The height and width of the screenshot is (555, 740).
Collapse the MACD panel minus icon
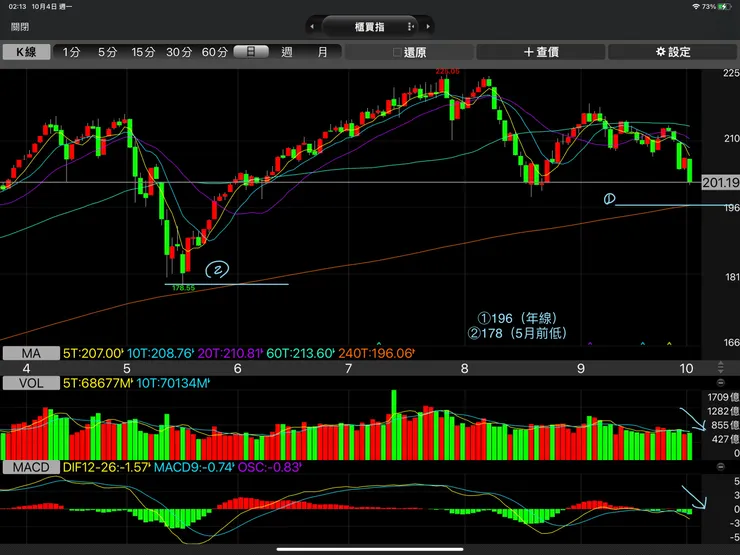click(721, 467)
